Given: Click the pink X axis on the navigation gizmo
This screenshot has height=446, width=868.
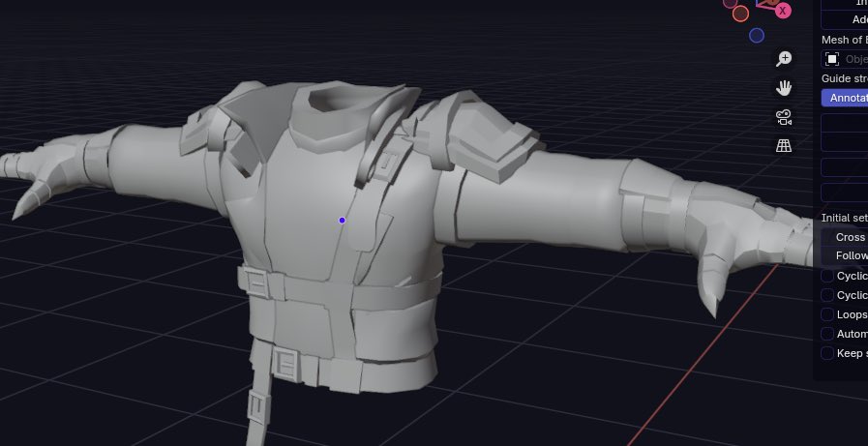Looking at the screenshot, I should [x=783, y=10].
